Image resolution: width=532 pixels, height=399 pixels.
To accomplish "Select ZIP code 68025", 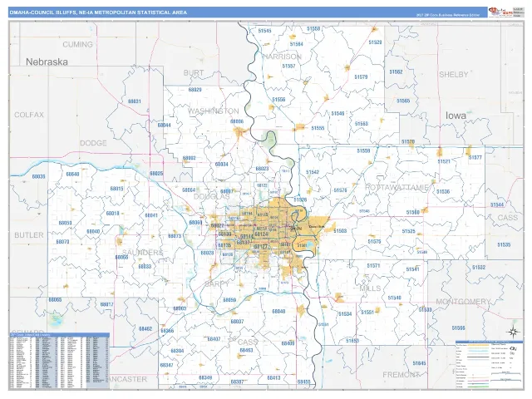I will [x=156, y=174].
